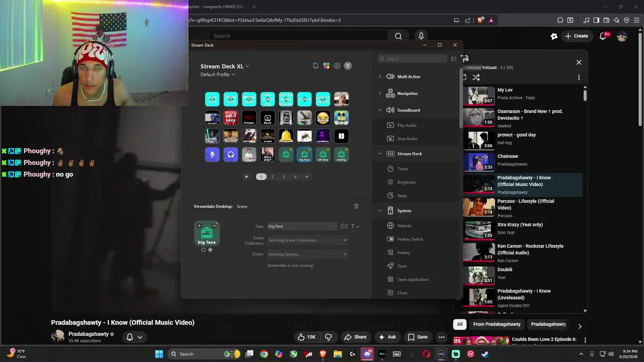Select the 'ending' scene key

pos(342,154)
